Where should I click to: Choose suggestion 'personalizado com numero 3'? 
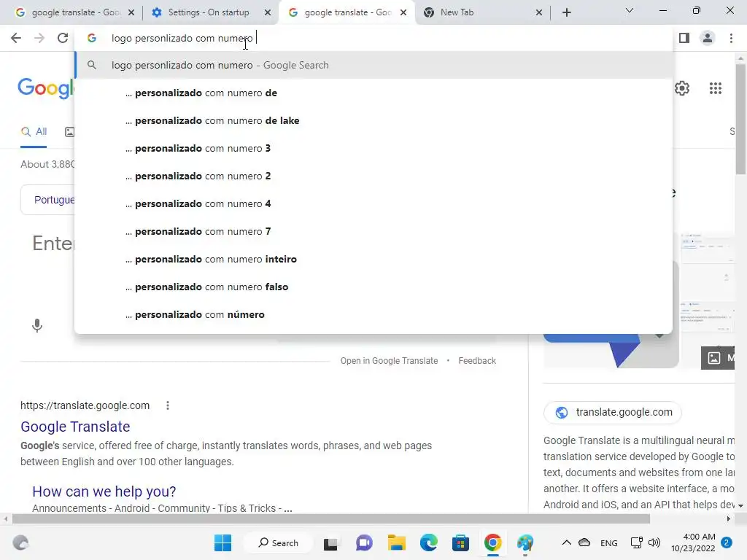click(373, 148)
